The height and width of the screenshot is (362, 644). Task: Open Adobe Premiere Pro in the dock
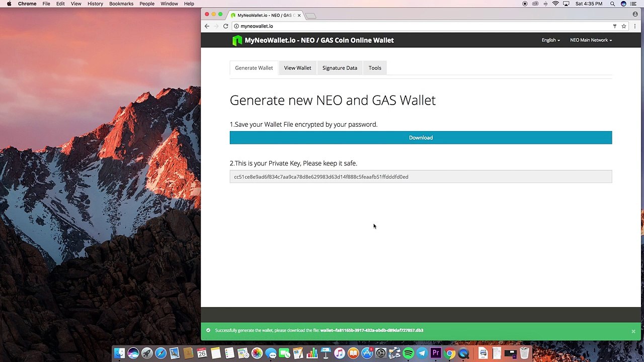point(436,353)
